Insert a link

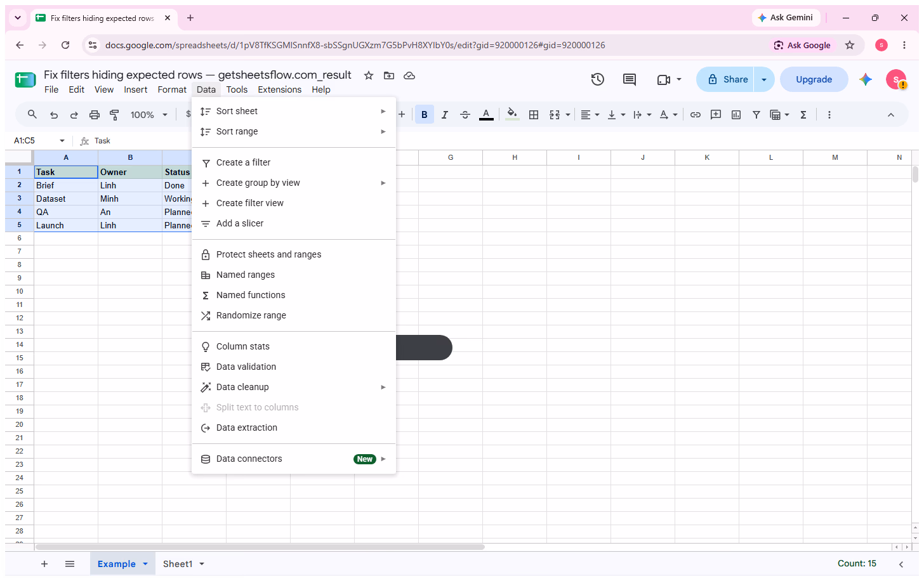coord(696,115)
